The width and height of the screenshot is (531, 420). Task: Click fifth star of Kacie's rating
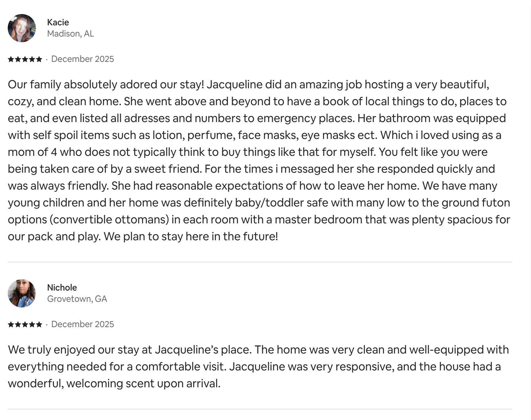39,59
